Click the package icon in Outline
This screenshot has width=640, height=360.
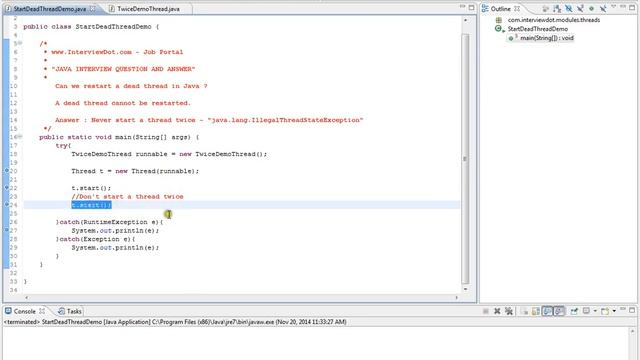(x=499, y=20)
